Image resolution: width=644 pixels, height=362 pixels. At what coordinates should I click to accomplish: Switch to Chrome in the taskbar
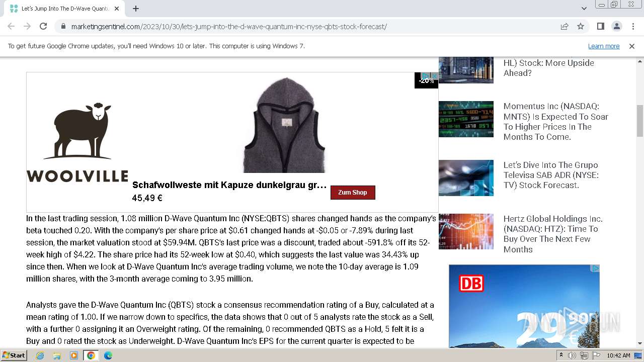pos(91,355)
